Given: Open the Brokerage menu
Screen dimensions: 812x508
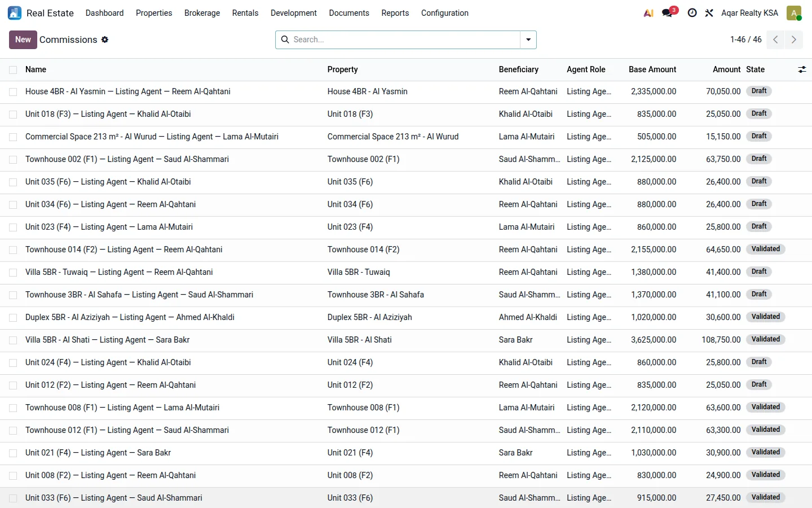Looking at the screenshot, I should [202, 13].
